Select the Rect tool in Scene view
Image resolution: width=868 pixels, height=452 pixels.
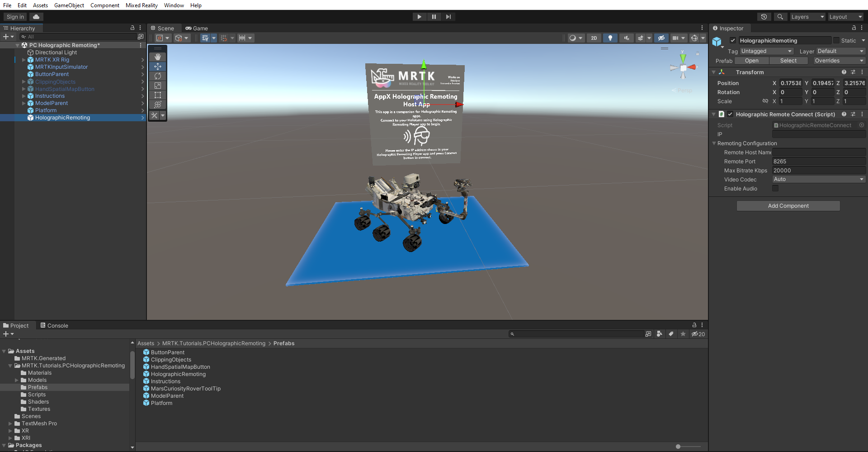tap(157, 95)
